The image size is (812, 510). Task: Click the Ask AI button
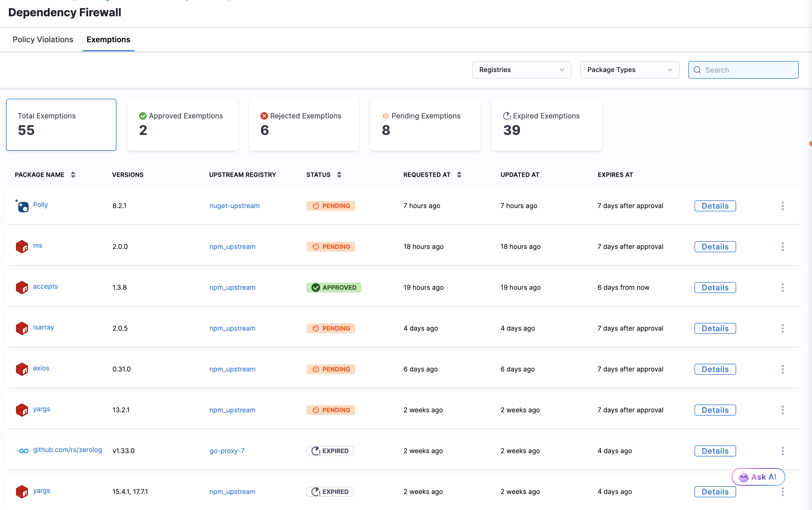(x=758, y=477)
